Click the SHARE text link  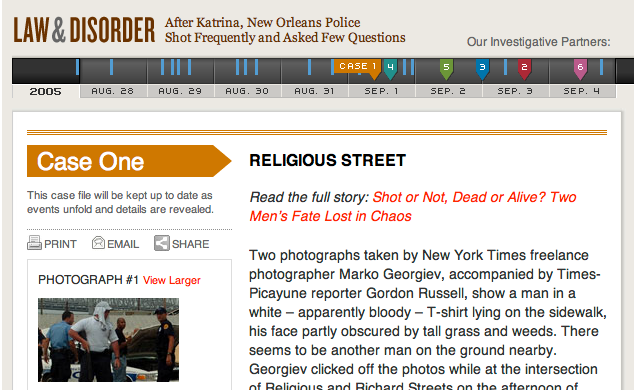(190, 244)
